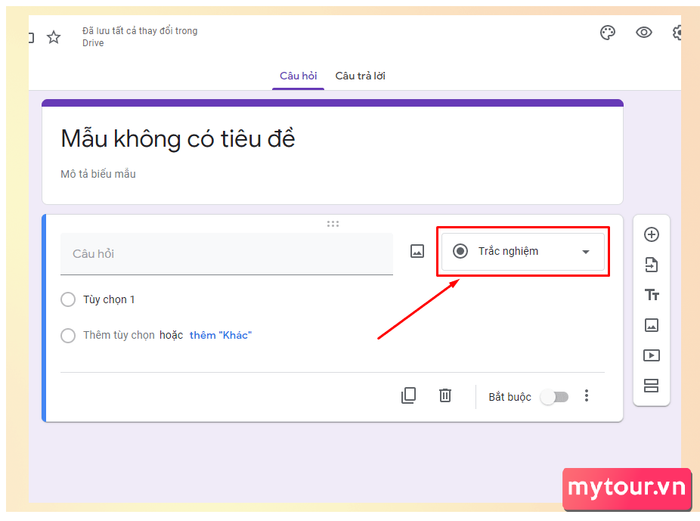The image size is (700, 521).
Task: Import questions using sidebar icon
Action: point(651,265)
